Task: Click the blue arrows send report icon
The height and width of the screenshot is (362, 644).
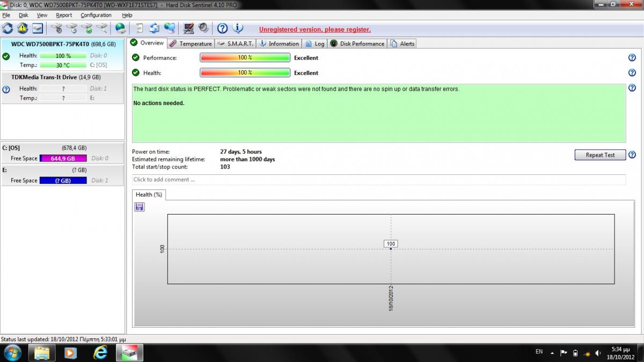Action: coord(155,28)
